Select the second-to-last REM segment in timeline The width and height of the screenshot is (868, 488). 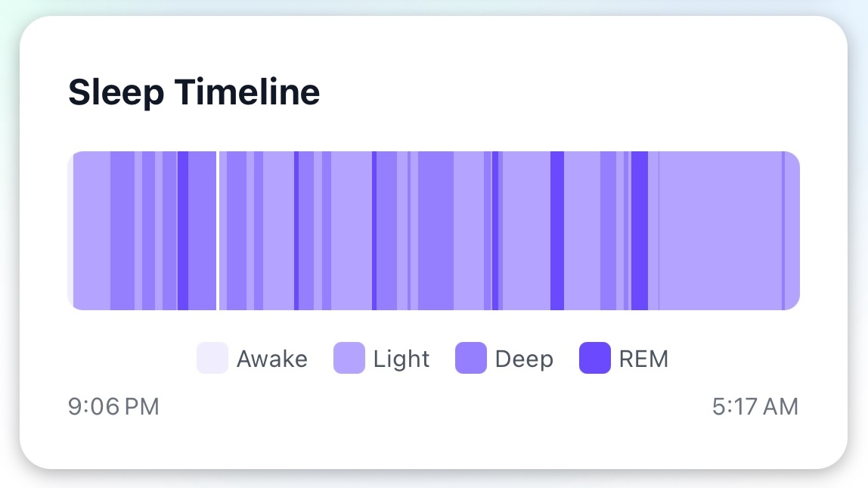[x=557, y=231]
